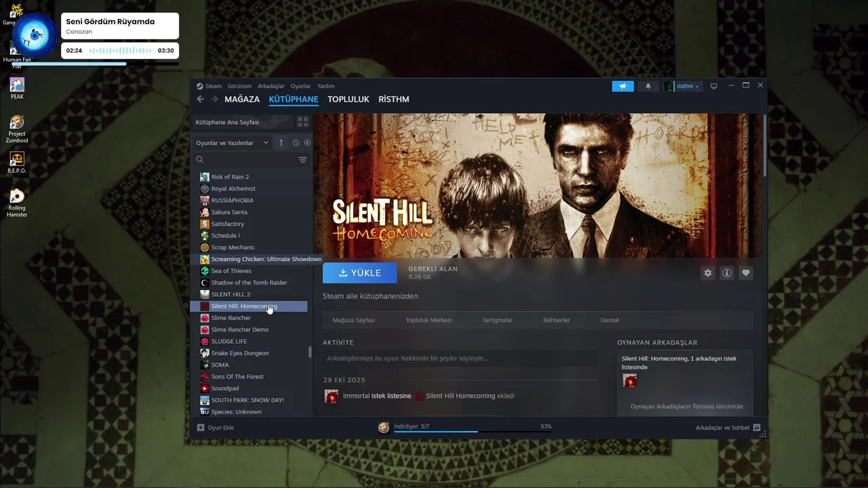Click the Immortal friend avatar in activity
The width and height of the screenshot is (868, 488).
332,396
